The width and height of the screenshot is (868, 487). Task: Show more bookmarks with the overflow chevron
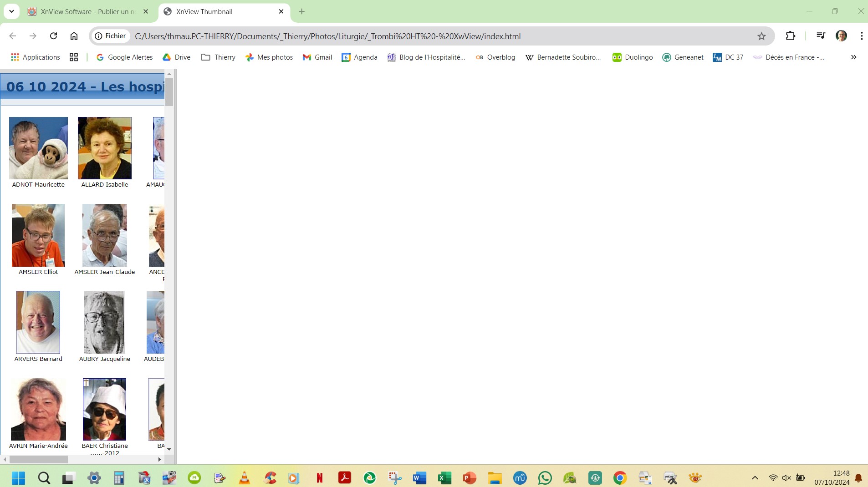(x=853, y=57)
